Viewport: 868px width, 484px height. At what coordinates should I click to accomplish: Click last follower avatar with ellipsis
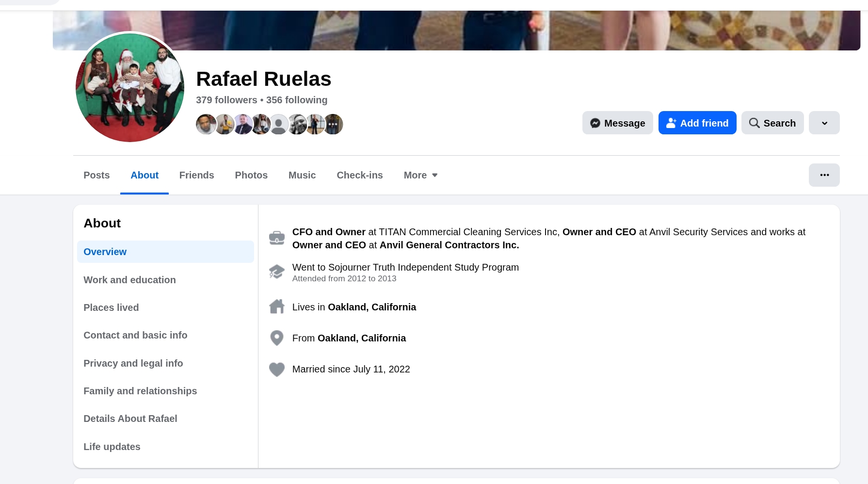[333, 124]
